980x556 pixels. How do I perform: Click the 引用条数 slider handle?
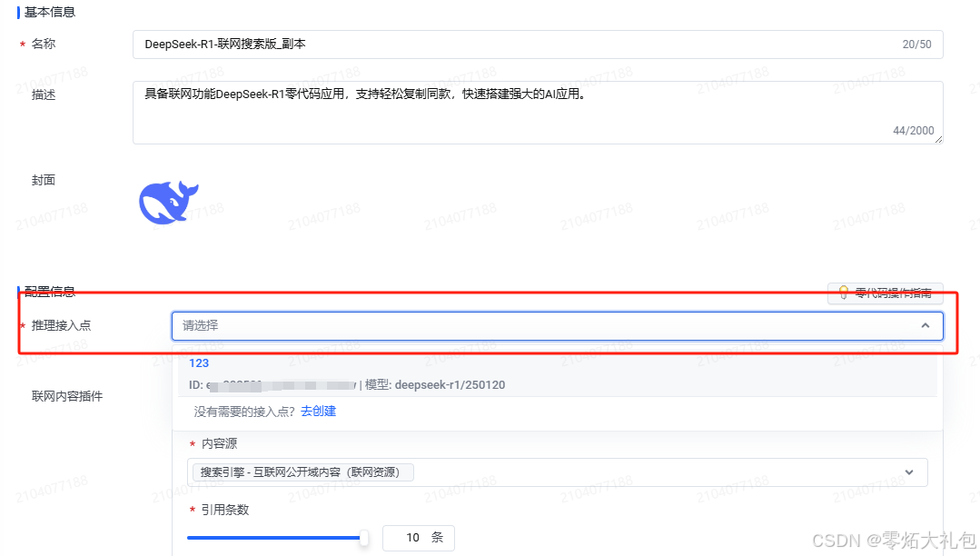click(363, 538)
